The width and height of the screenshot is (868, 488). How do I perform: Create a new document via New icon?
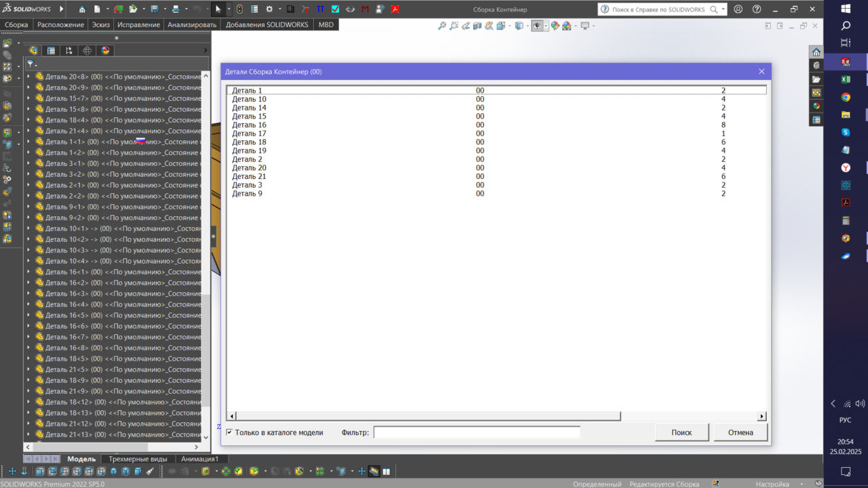[97, 9]
